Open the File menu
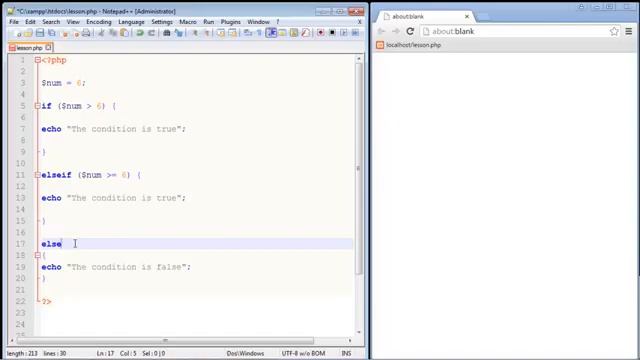Image resolution: width=640 pixels, height=360 pixels. pos(14,22)
